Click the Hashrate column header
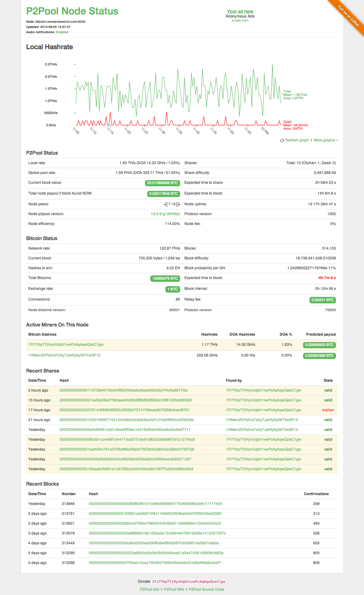The height and width of the screenshot is (595, 364). pos(209,334)
